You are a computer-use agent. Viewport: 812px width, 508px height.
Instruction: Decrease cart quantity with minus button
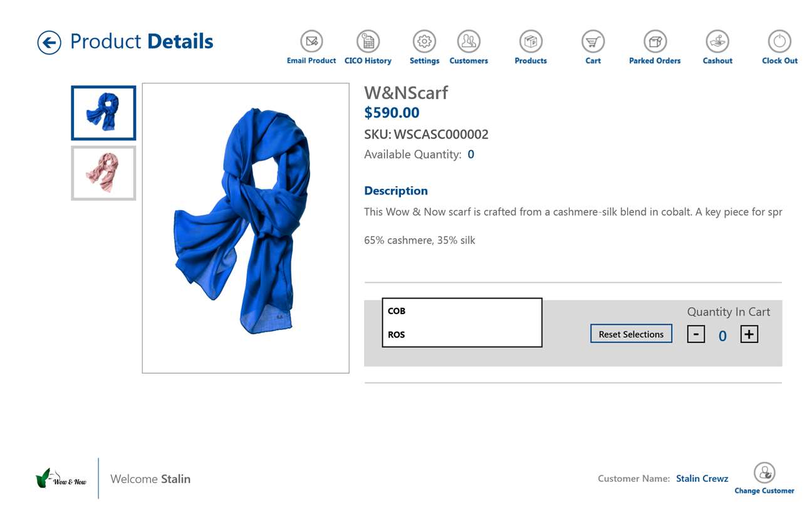pos(696,334)
